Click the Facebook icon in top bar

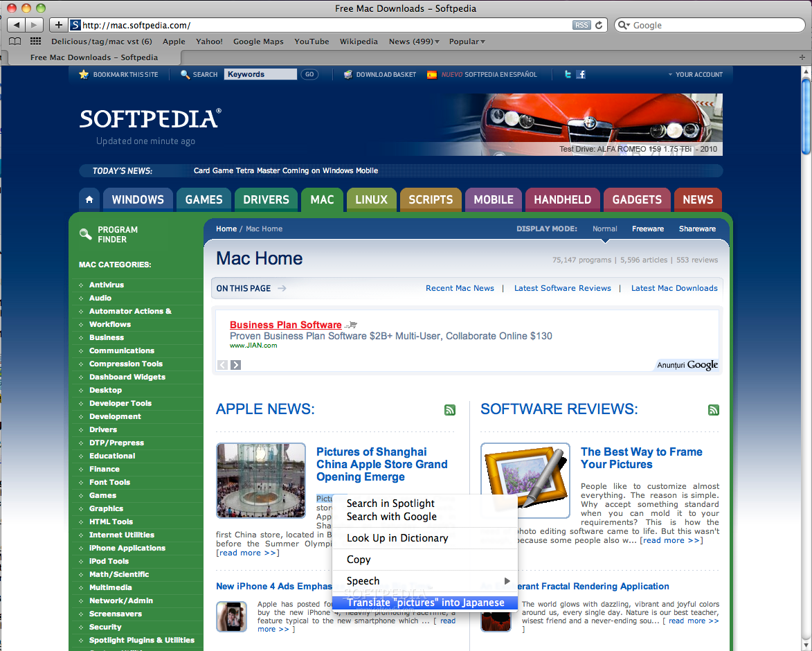click(x=581, y=74)
